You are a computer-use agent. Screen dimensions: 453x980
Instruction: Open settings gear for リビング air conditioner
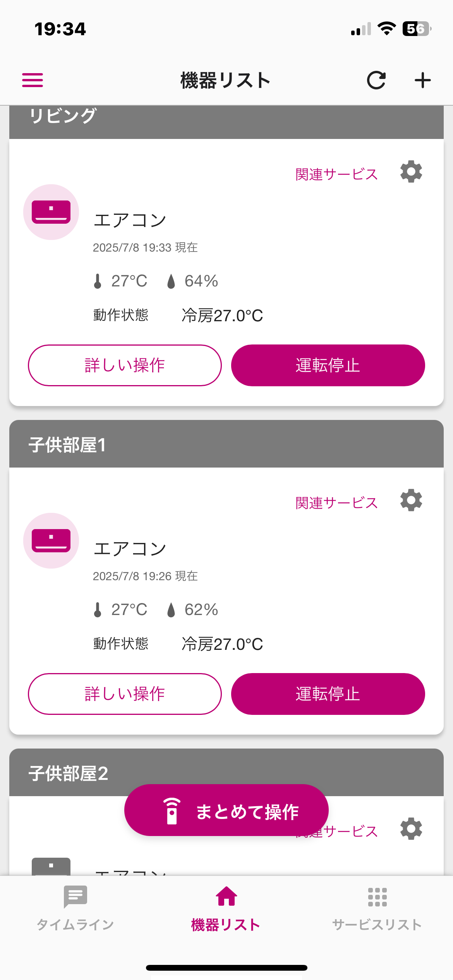click(411, 172)
